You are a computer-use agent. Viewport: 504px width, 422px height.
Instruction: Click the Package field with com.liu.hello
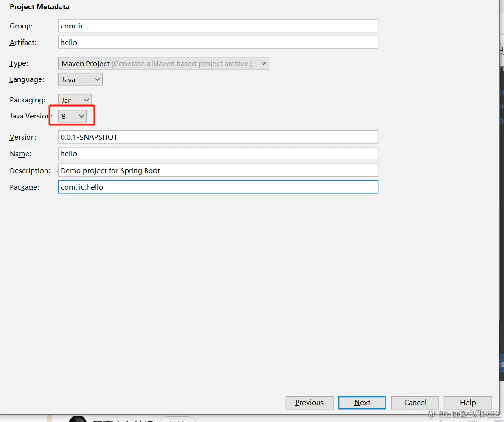pos(218,187)
